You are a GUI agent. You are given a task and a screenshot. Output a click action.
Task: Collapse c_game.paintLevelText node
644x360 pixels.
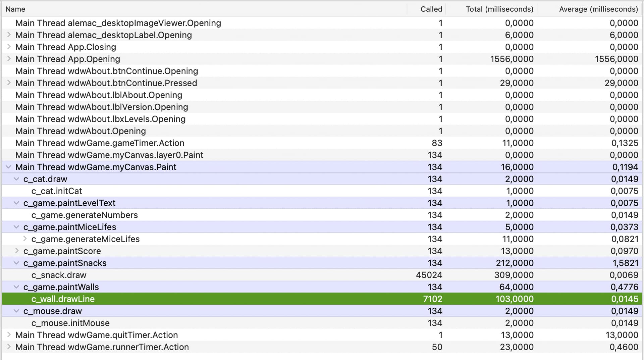[x=16, y=203]
